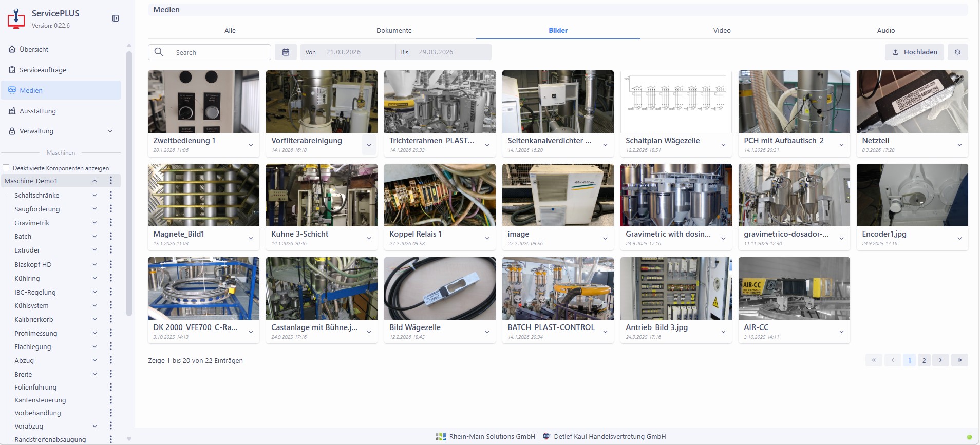980x445 pixels.
Task: Expand the Gravimetrik tree item
Action: (95, 223)
